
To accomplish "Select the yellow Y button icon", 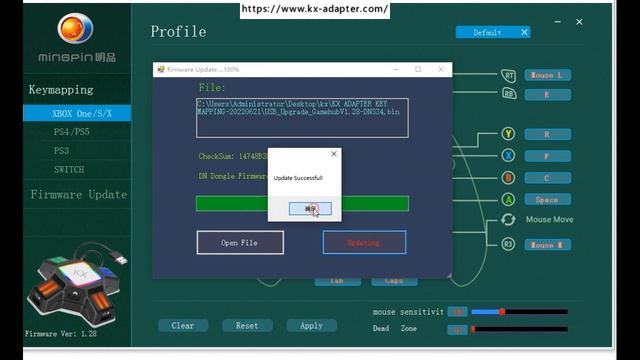I will [508, 134].
